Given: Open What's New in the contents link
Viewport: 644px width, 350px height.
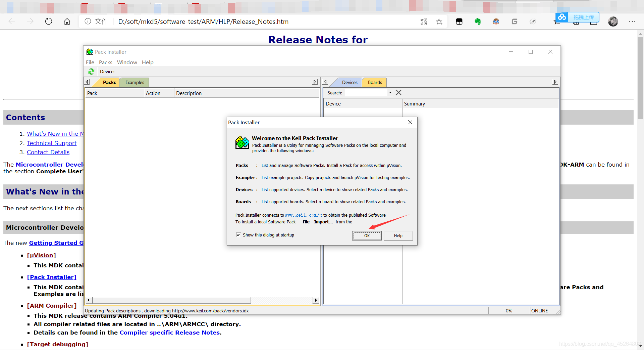Looking at the screenshot, I should click(x=55, y=134).
